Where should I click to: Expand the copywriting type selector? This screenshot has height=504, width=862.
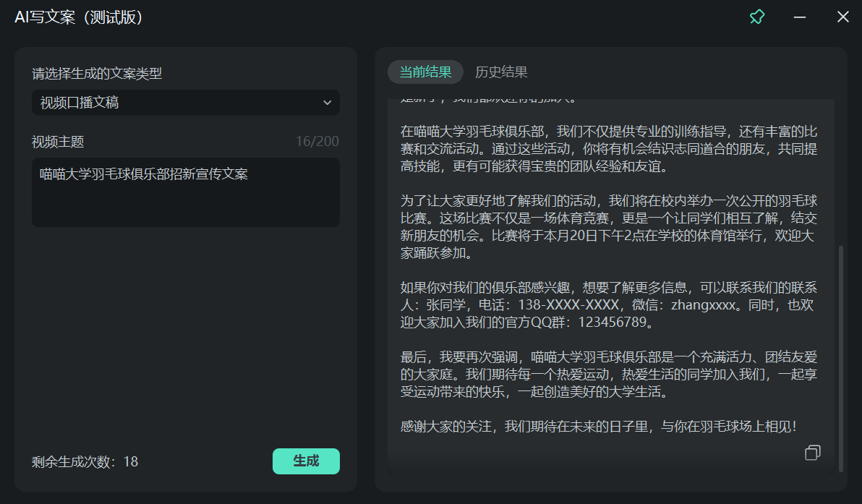(x=185, y=102)
